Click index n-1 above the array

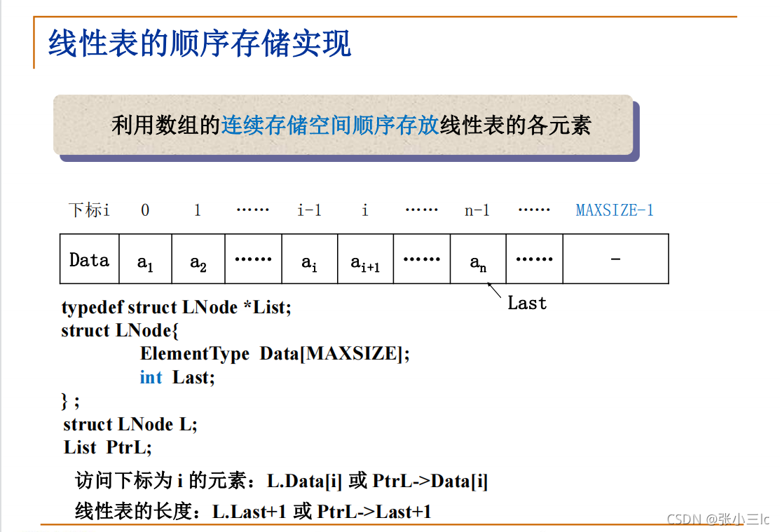point(477,210)
